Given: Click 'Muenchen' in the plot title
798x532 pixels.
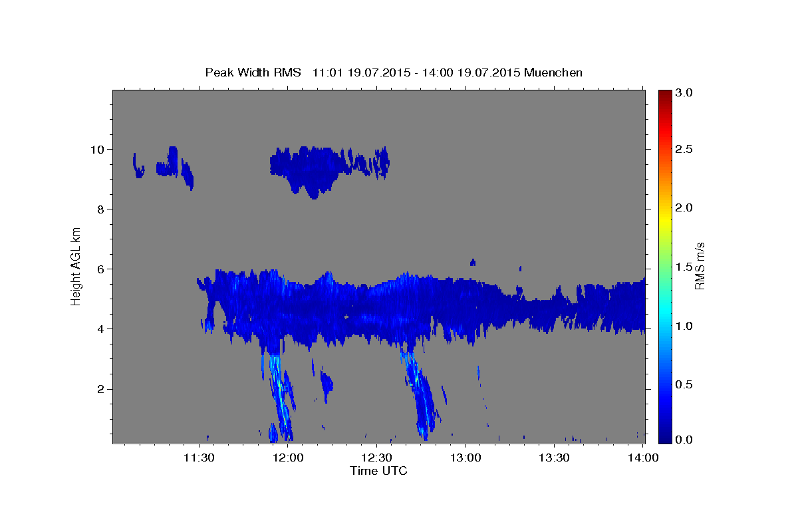Looking at the screenshot, I should pos(553,72).
